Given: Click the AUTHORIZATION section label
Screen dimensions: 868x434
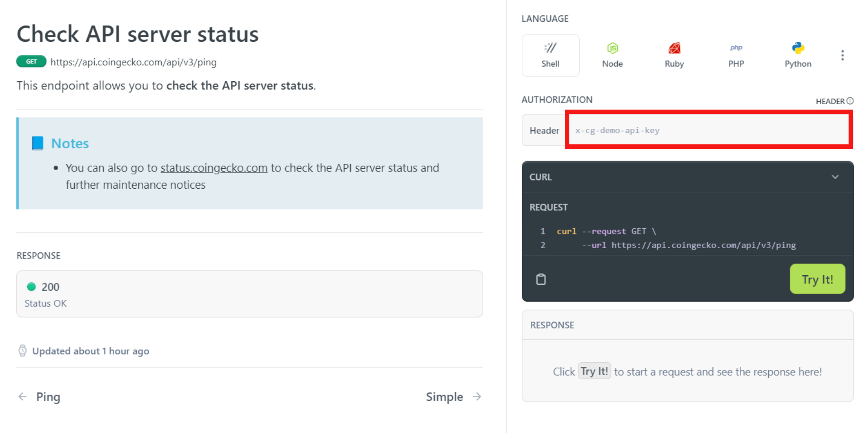Looking at the screenshot, I should pos(557,100).
